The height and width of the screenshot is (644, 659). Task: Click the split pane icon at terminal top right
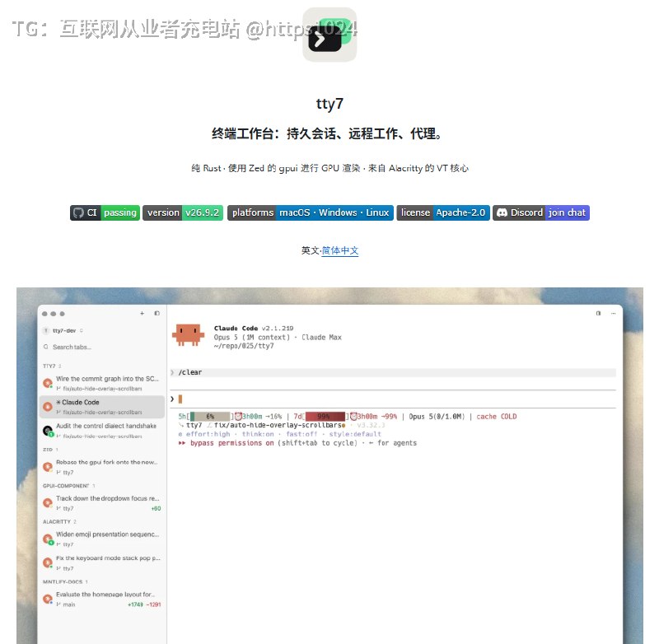598,314
